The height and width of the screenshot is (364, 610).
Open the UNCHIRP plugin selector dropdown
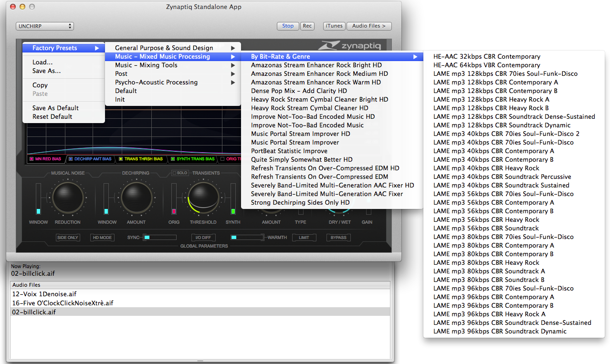[x=44, y=26]
